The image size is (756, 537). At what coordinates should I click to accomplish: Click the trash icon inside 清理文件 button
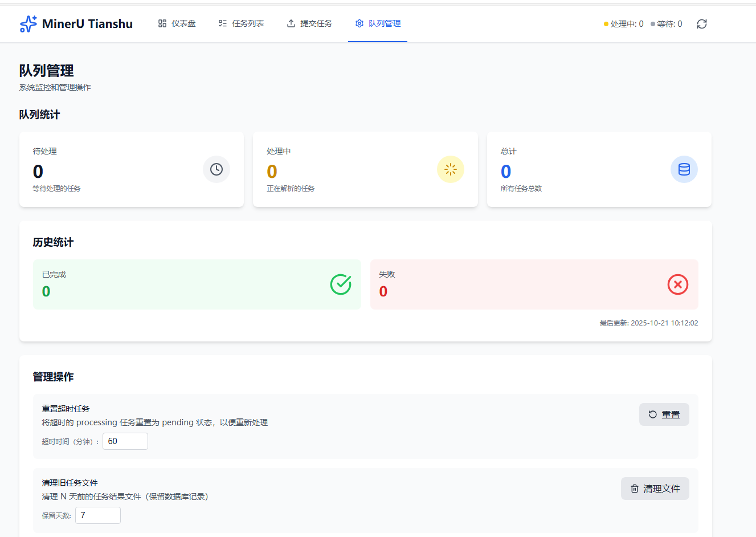[635, 488]
